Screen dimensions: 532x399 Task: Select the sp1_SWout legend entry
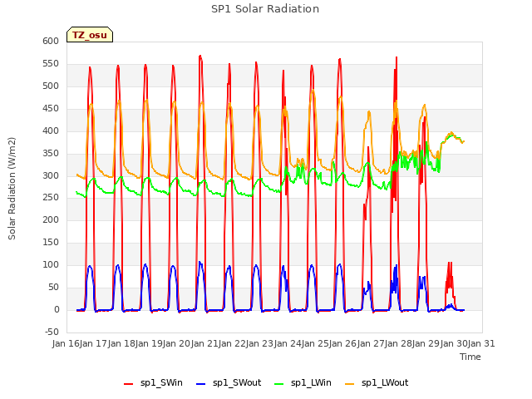229,382
